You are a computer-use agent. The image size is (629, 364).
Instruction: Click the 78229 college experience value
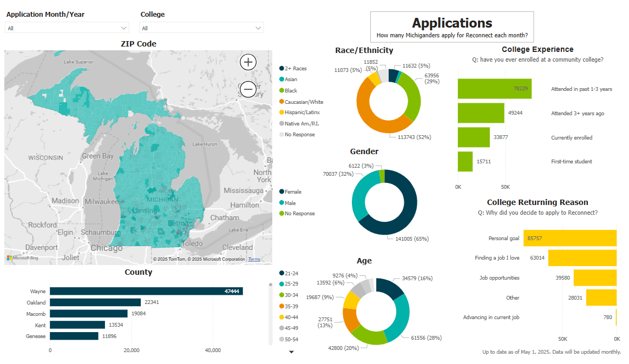(x=521, y=89)
